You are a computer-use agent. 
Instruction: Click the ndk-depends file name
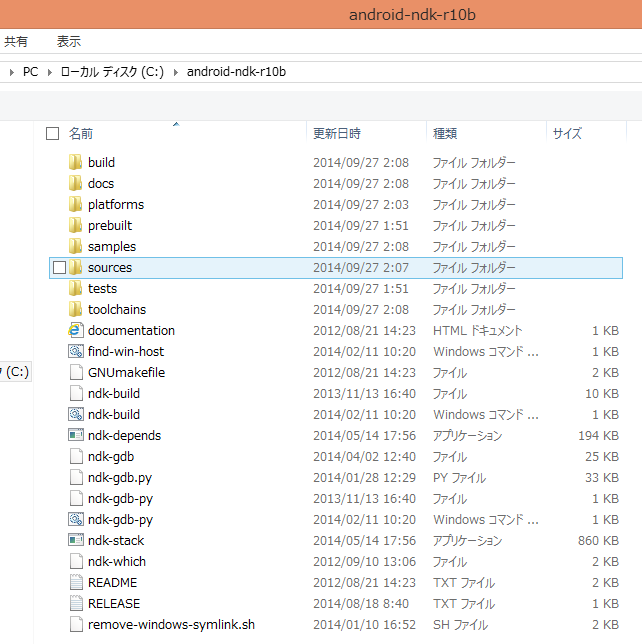click(124, 435)
